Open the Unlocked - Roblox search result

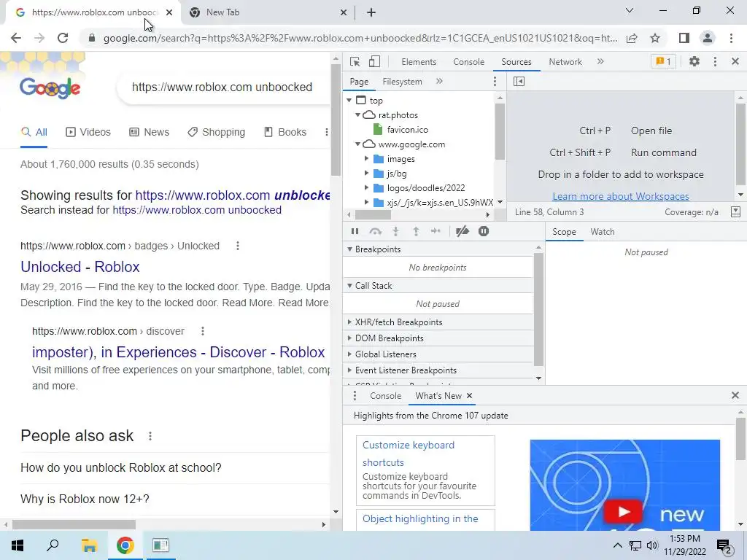pyautogui.click(x=80, y=267)
